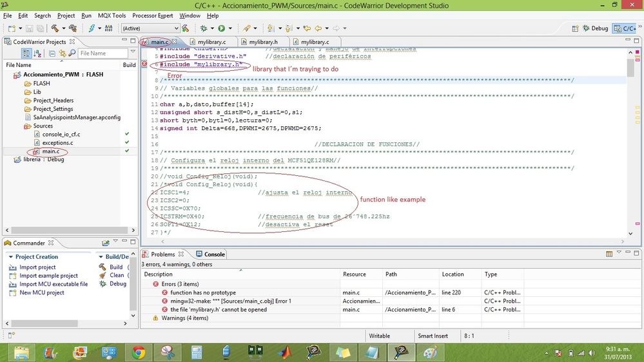Click the alphabetical sort icon in projects panel

(37, 53)
